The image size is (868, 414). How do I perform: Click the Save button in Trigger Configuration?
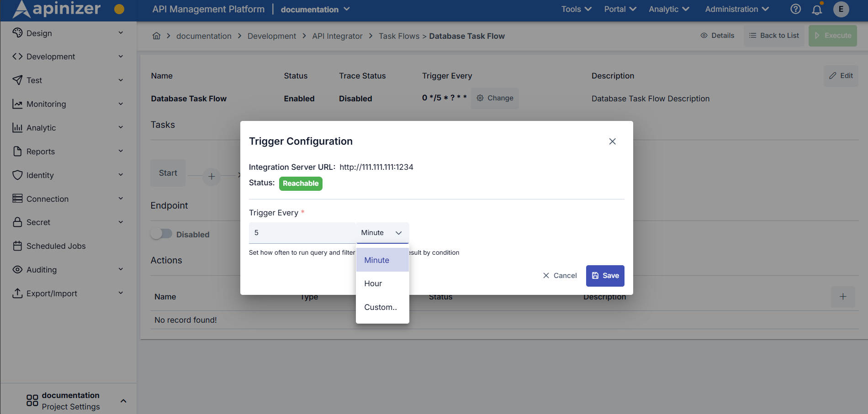605,276
